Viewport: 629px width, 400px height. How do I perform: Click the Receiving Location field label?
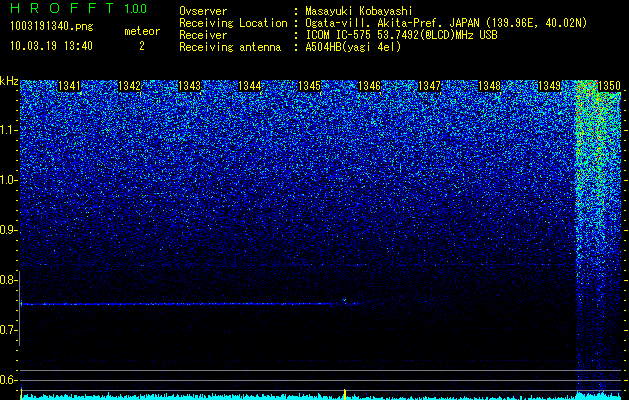(233, 23)
